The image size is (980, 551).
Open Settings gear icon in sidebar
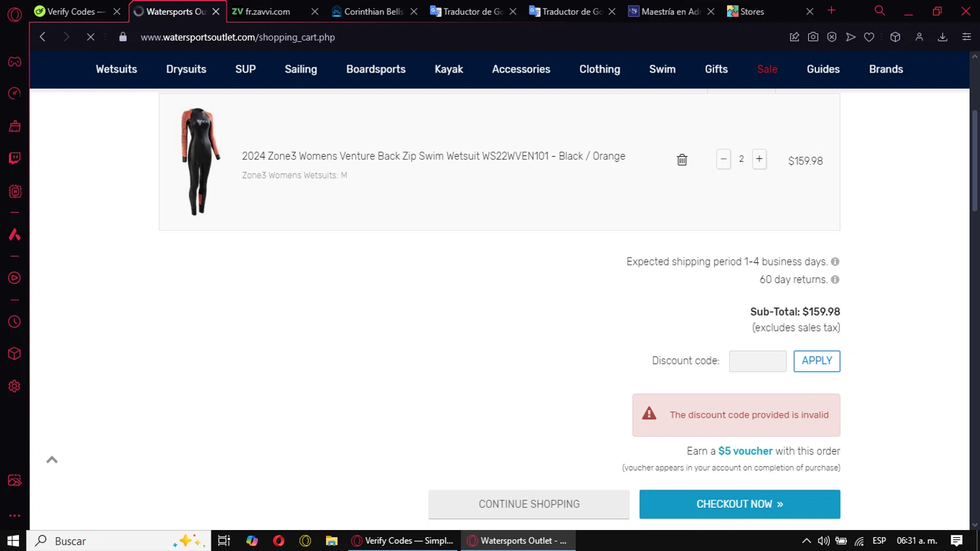click(x=14, y=386)
